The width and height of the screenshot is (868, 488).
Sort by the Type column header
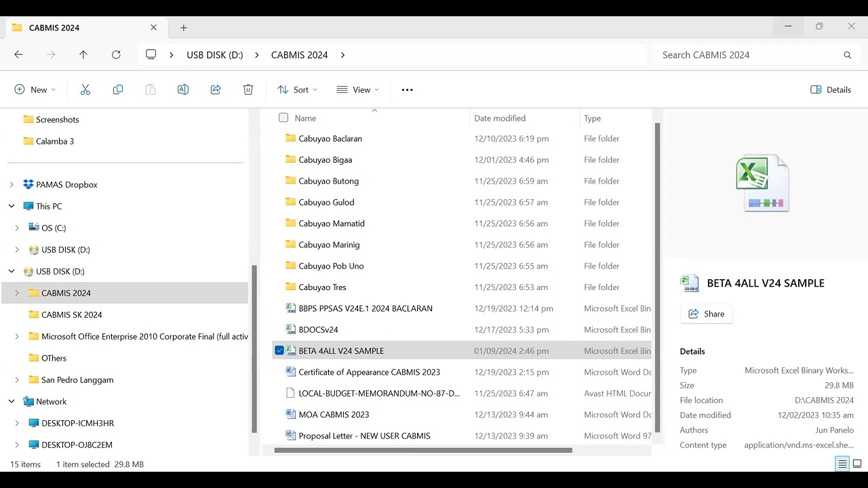click(593, 118)
